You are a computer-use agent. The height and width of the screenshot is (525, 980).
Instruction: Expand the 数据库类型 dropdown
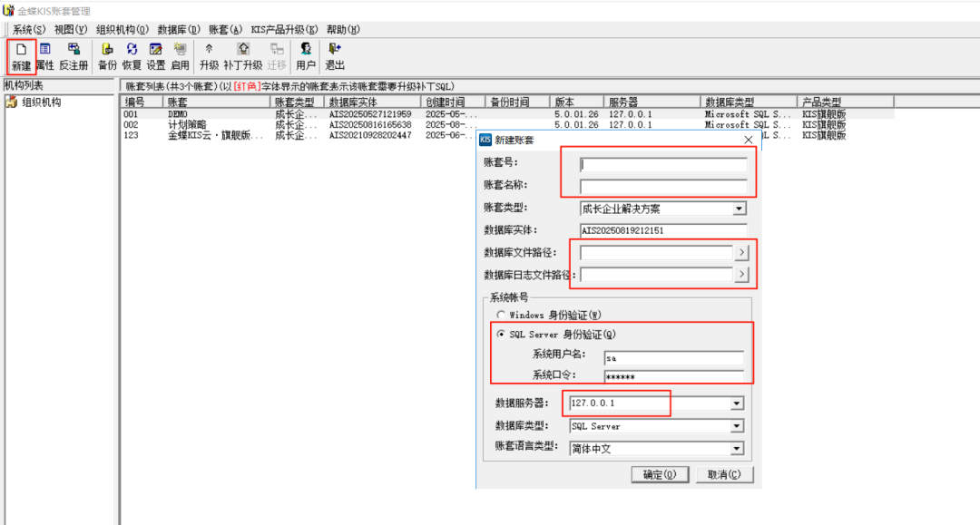(737, 426)
